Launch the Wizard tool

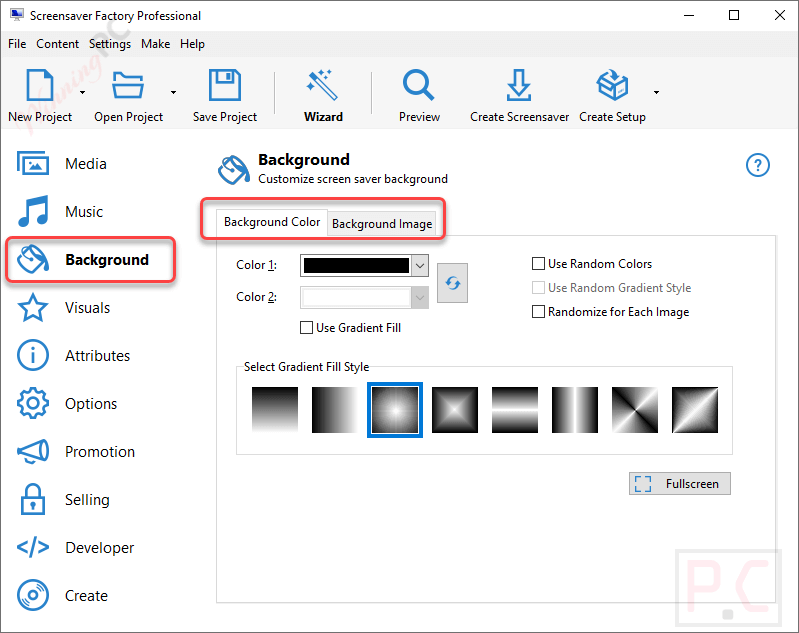point(323,96)
